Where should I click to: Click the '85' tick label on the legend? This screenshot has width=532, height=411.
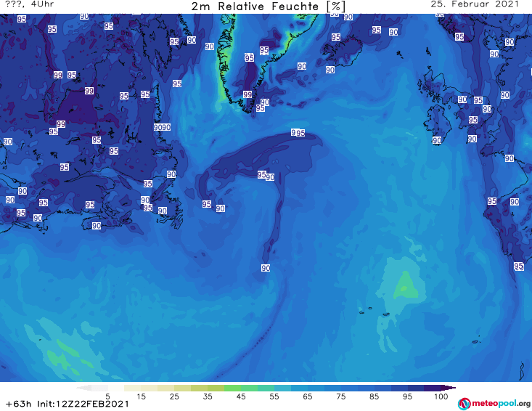point(375,396)
